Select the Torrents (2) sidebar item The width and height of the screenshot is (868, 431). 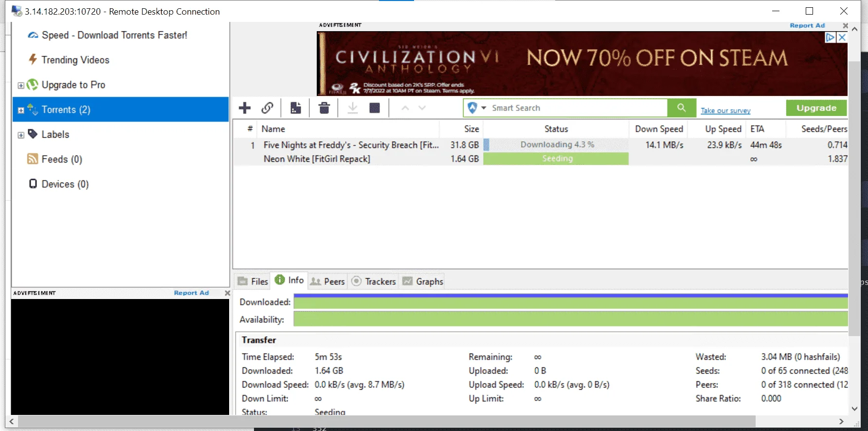(x=120, y=110)
